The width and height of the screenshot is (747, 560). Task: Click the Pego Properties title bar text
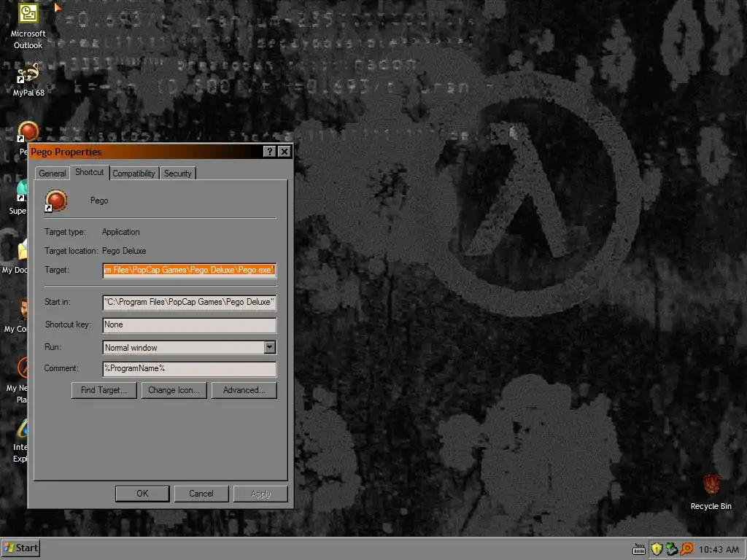pos(66,152)
